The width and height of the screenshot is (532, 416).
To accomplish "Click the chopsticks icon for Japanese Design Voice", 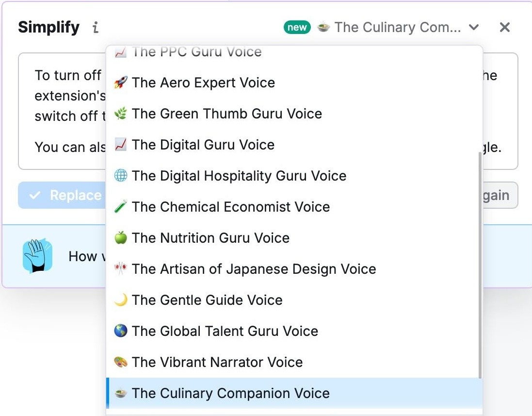I will (x=120, y=269).
